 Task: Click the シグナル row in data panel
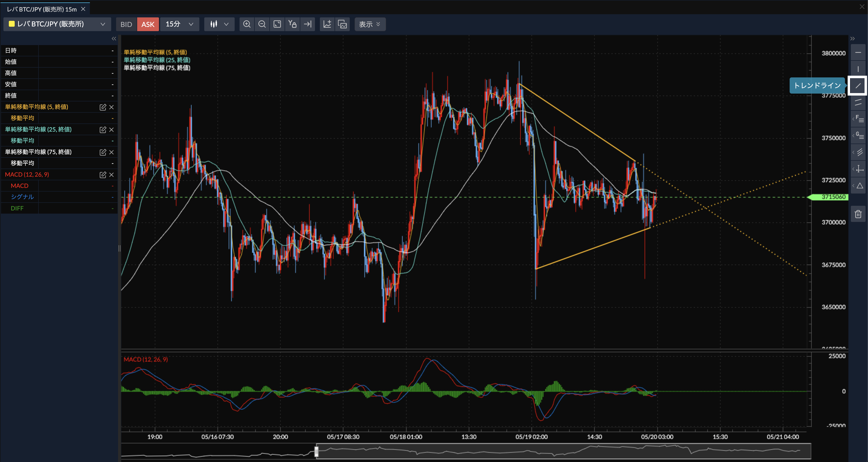(x=59, y=197)
